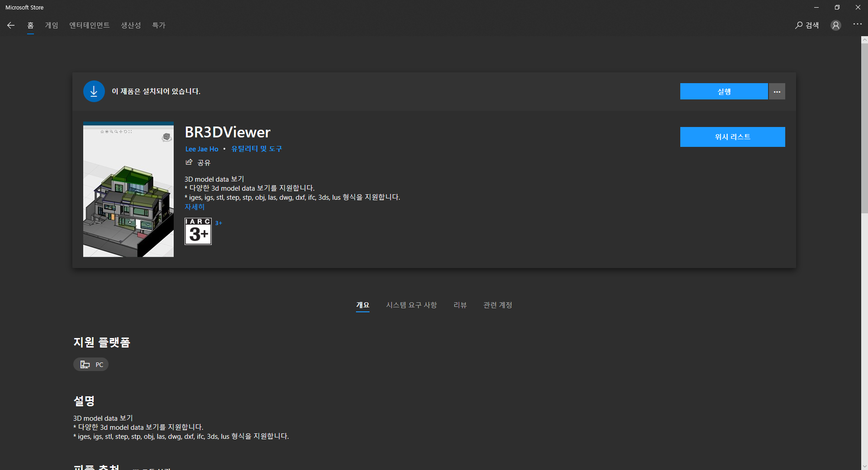
Task: Click the 지원 플랫폼 heading
Action: (102, 342)
